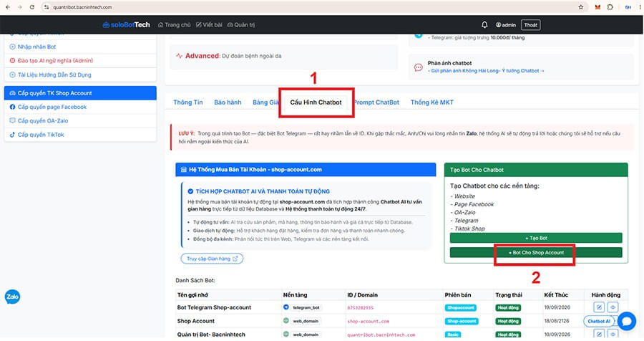Open Cấp quyền OA-Zalo
Image resolution: width=644 pixels, height=341 pixels.
coord(80,120)
